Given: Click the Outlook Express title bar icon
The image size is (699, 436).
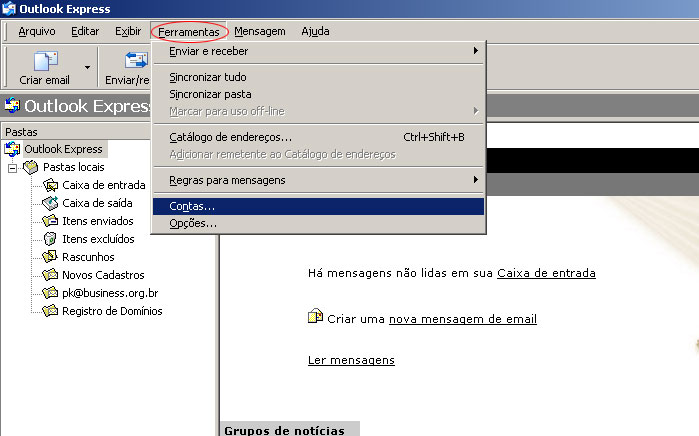Looking at the screenshot, I should pos(9,8).
